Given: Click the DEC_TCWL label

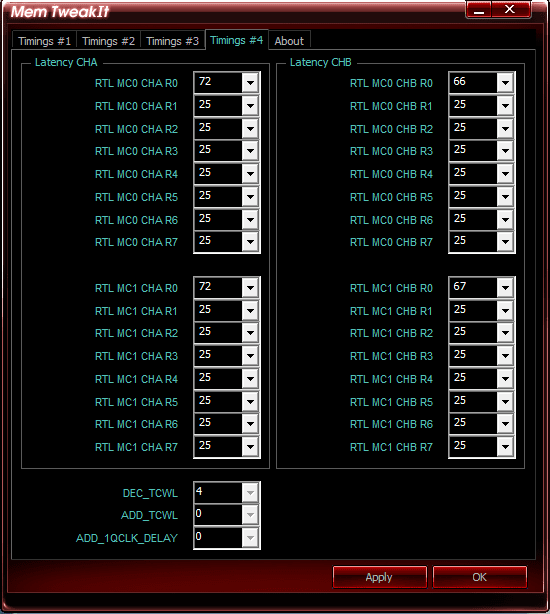Looking at the screenshot, I should pyautogui.click(x=150, y=493).
